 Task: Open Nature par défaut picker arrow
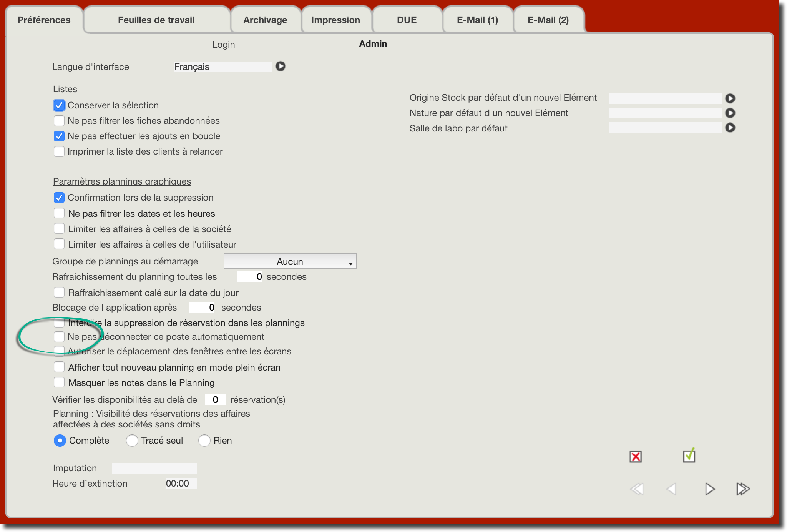(x=730, y=113)
